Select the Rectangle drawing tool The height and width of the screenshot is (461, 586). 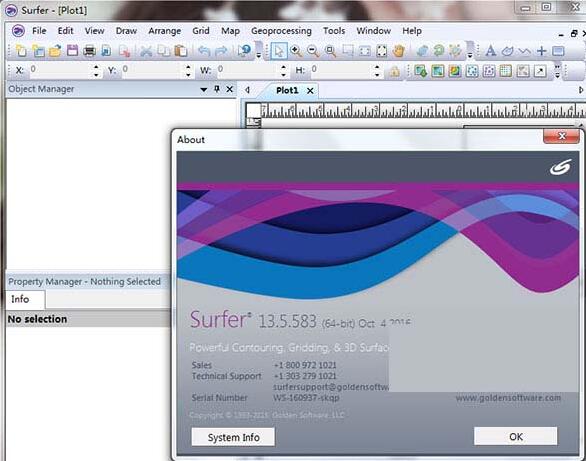pyautogui.click(x=558, y=51)
